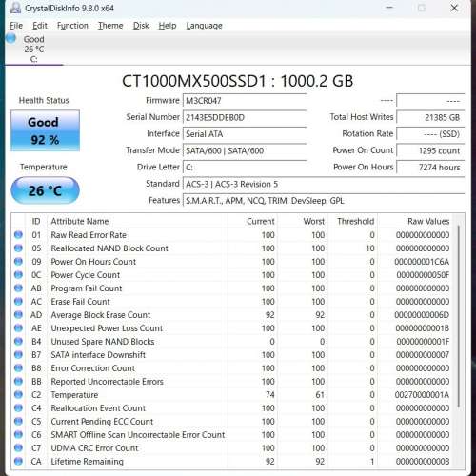Click the status icon for SMART Offline Scan row
Screen dimensions: 476x476
tap(18, 435)
